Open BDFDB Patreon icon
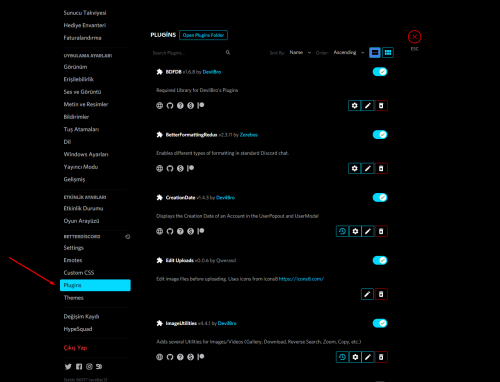500x382 pixels. 201,106
